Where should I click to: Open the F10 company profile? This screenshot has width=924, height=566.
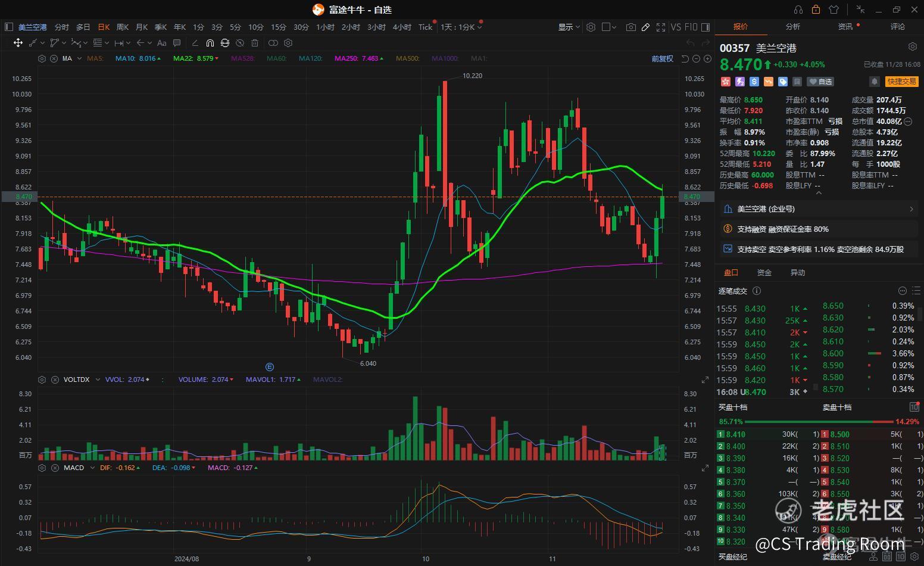point(691,27)
